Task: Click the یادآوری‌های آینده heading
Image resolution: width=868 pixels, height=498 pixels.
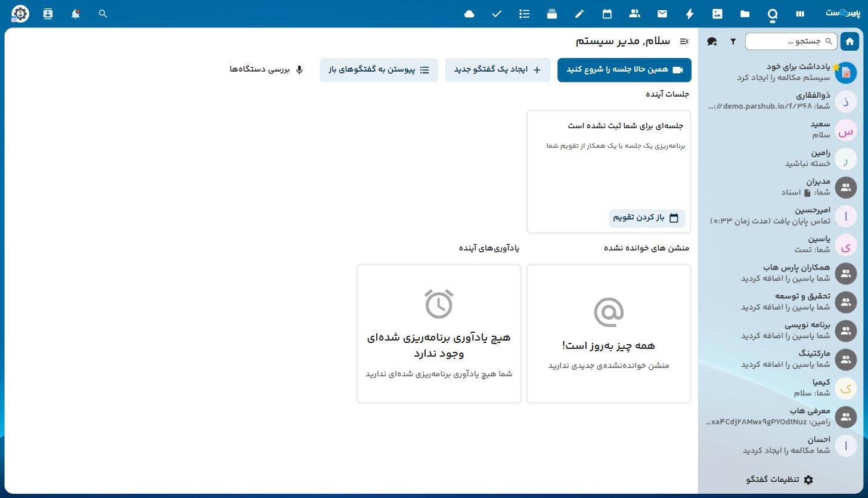Action: pos(489,248)
